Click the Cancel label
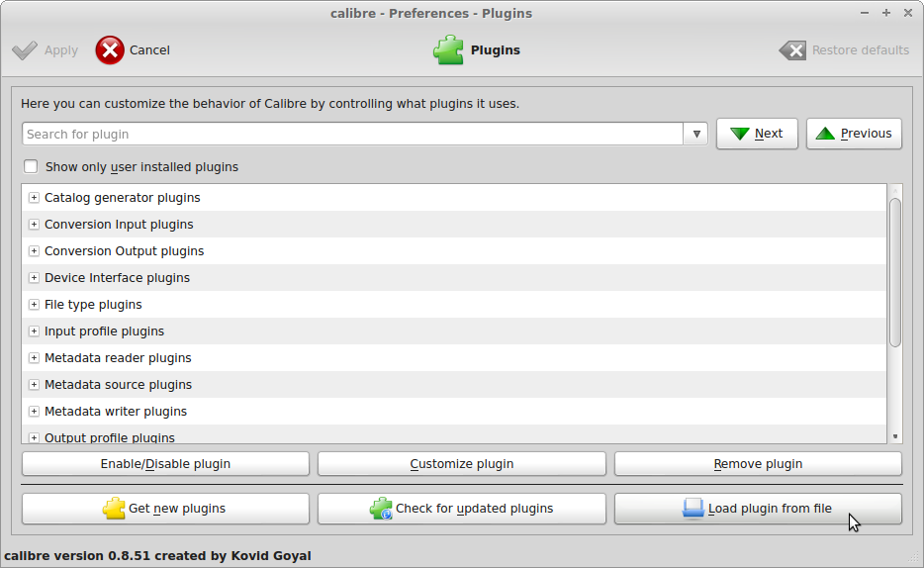This screenshot has width=924, height=568. pyautogui.click(x=149, y=50)
